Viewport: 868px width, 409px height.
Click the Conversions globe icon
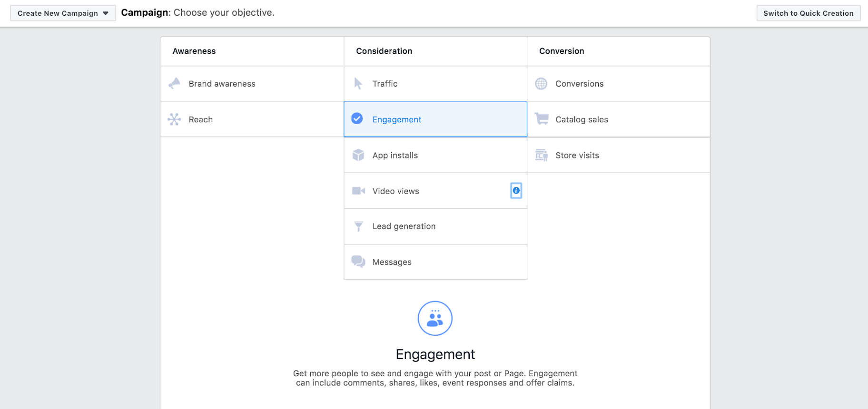click(541, 84)
